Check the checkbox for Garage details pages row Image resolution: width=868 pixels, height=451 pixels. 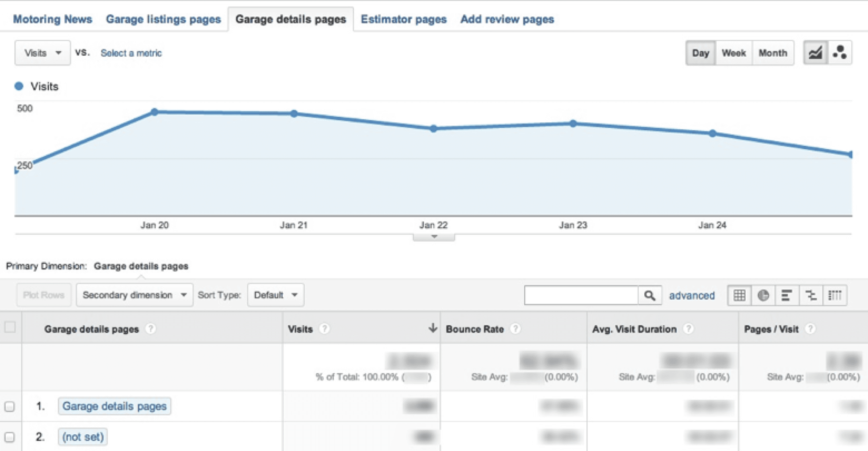[x=10, y=406]
